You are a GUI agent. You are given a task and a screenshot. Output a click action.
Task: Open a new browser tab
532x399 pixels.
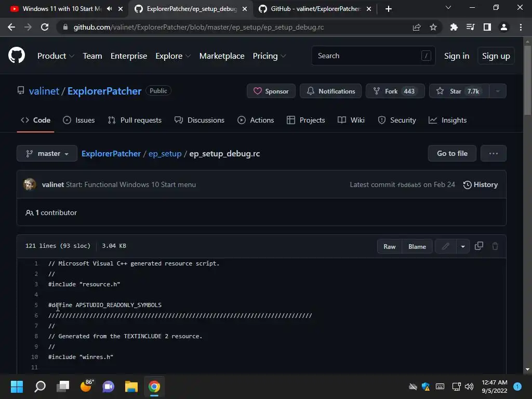click(x=389, y=9)
